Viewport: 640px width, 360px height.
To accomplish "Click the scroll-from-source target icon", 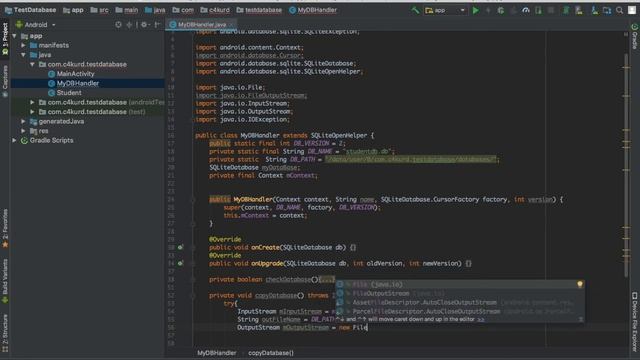I will click(118, 24).
